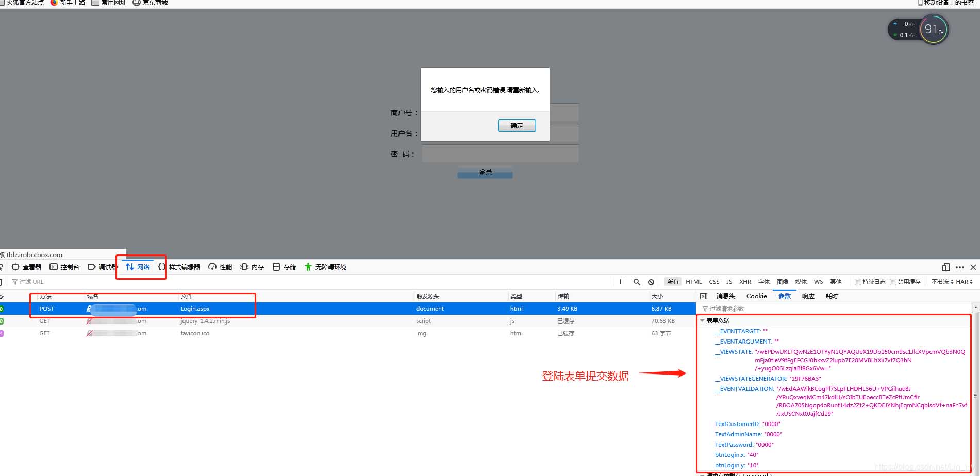This screenshot has width=980, height=476.
Task: Open the 控制台 console panel
Action: [64, 267]
